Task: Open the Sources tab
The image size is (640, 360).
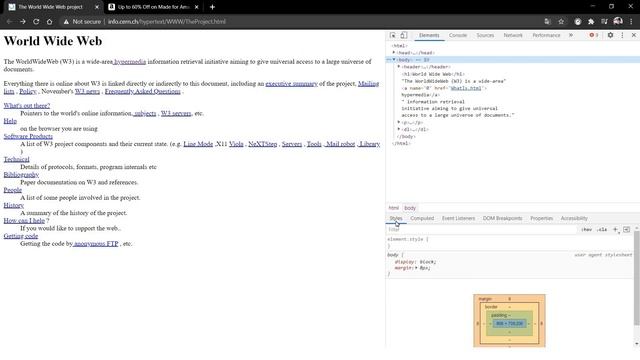Action: [x=485, y=35]
